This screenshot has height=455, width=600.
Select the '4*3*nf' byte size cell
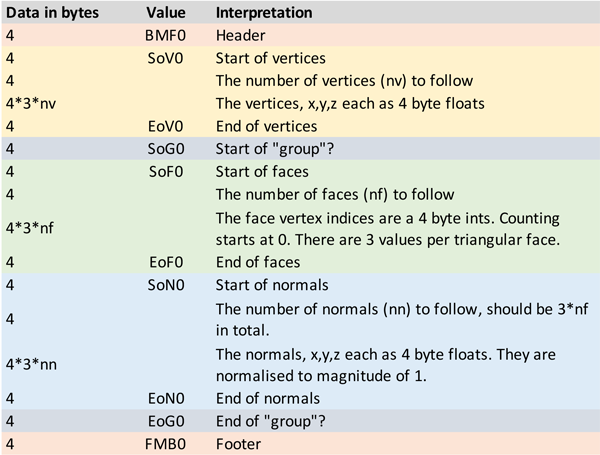coord(30,228)
